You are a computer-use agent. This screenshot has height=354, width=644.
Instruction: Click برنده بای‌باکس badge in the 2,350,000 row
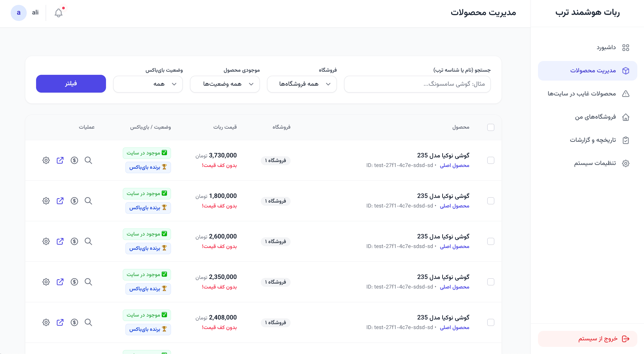click(x=148, y=289)
